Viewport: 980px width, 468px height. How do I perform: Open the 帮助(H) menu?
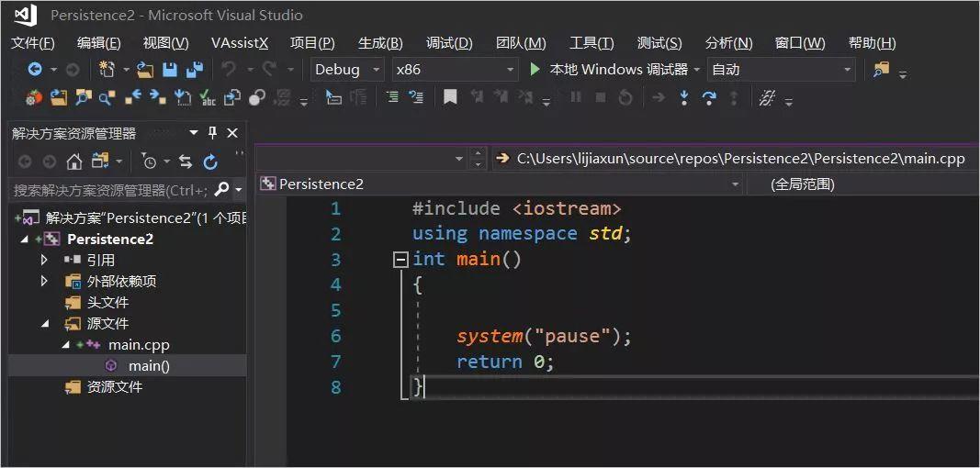point(872,43)
